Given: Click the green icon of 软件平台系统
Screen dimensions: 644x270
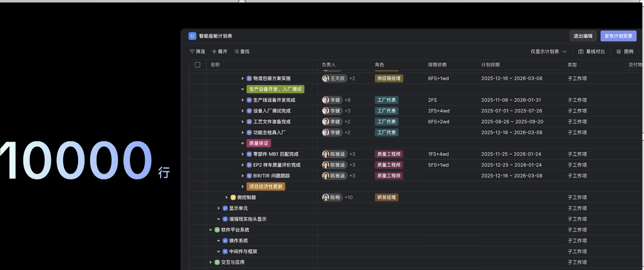Looking at the screenshot, I should (x=217, y=230).
